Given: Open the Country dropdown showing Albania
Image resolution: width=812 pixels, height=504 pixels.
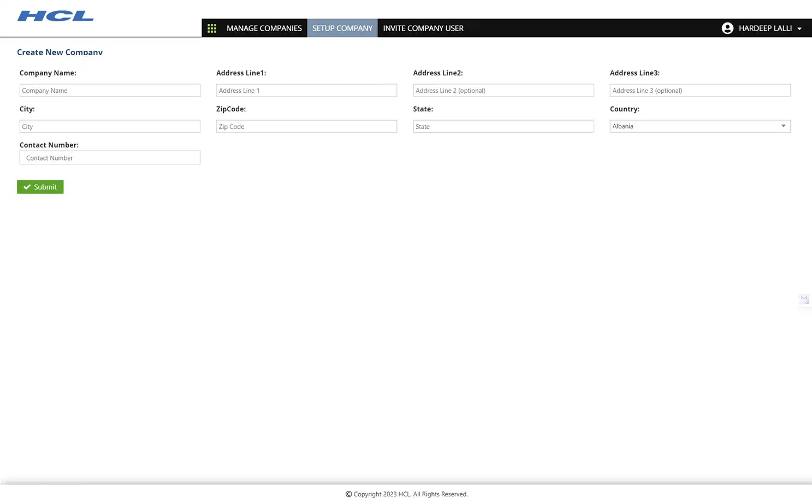Looking at the screenshot, I should [x=700, y=126].
